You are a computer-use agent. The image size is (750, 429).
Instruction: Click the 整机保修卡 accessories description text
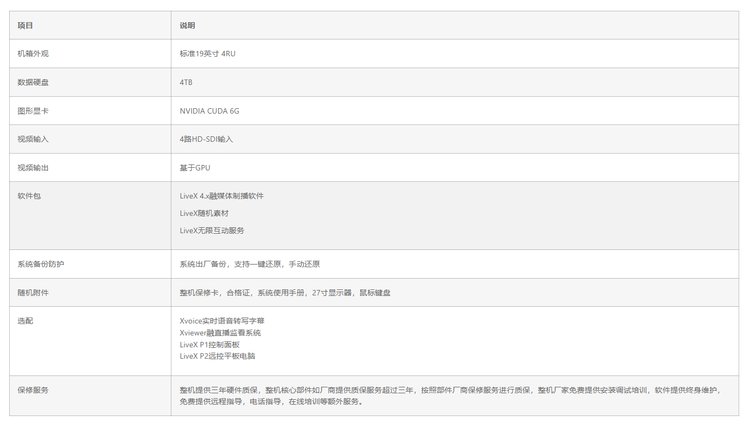(x=284, y=292)
